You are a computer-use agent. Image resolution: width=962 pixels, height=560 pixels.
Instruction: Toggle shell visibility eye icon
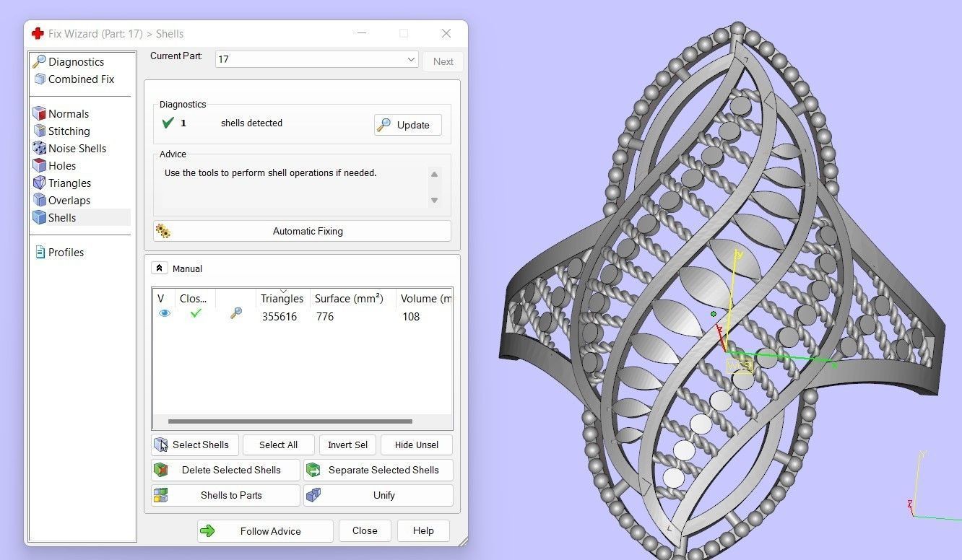pos(165,314)
